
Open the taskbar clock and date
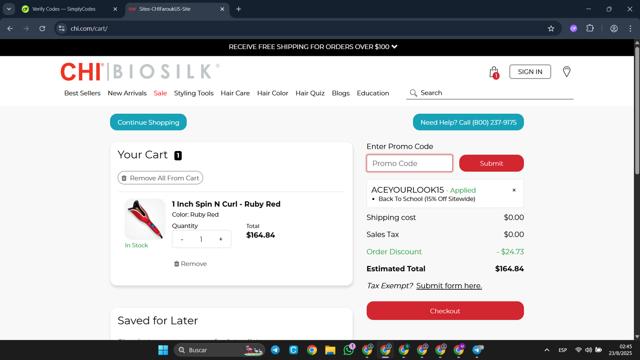[620, 350]
